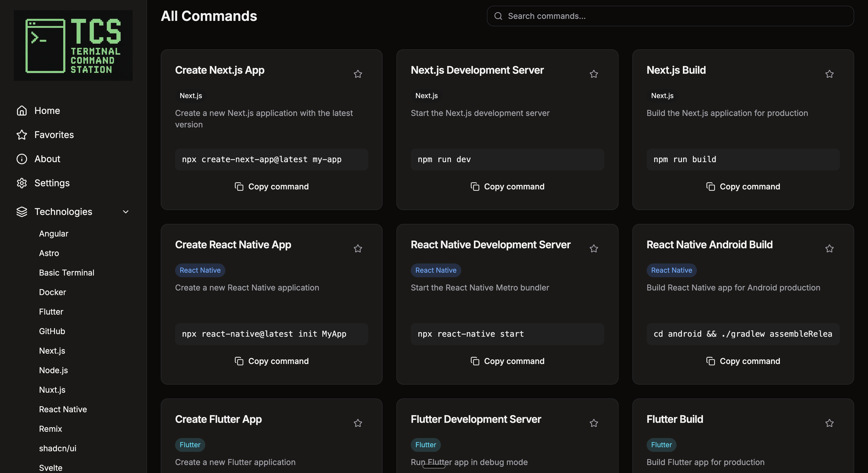868x473 pixels.
Task: Click Next.js tag on Next.js Build card
Action: pyautogui.click(x=662, y=96)
